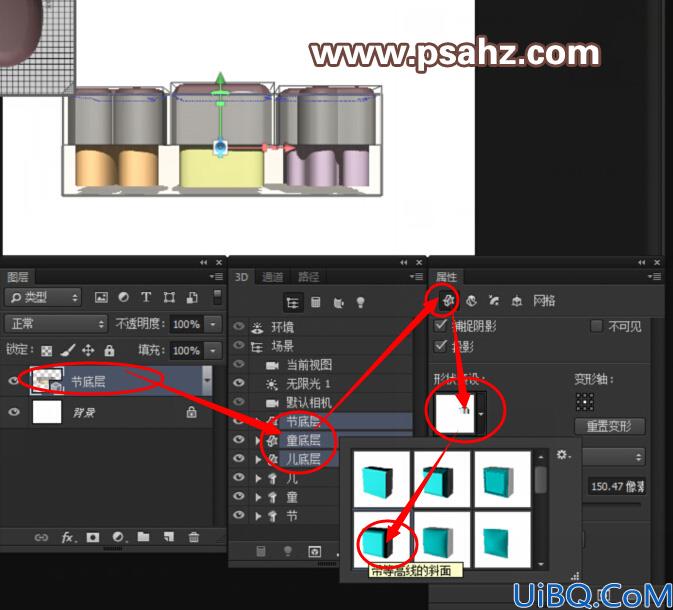Select the 属性 tab
The width and height of the screenshot is (673, 610).
(x=446, y=277)
